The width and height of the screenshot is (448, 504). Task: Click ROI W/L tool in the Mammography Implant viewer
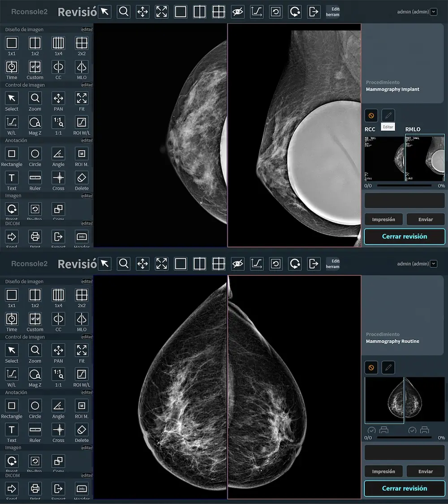tap(82, 122)
